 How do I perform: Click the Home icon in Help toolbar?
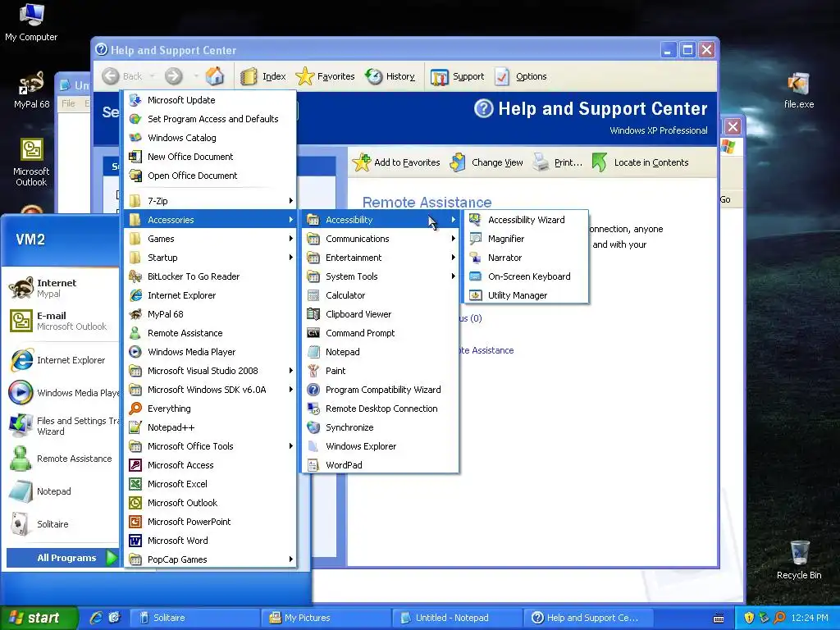[x=215, y=76]
